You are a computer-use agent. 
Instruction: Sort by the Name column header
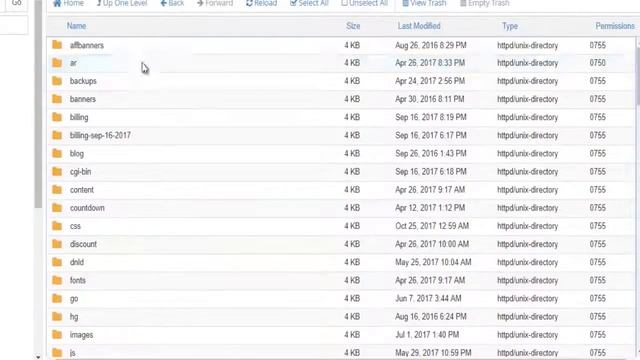[x=76, y=26]
